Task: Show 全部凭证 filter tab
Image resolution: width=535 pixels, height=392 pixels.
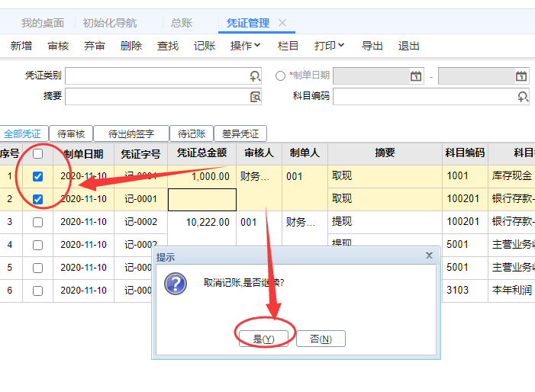Action: click(x=23, y=133)
